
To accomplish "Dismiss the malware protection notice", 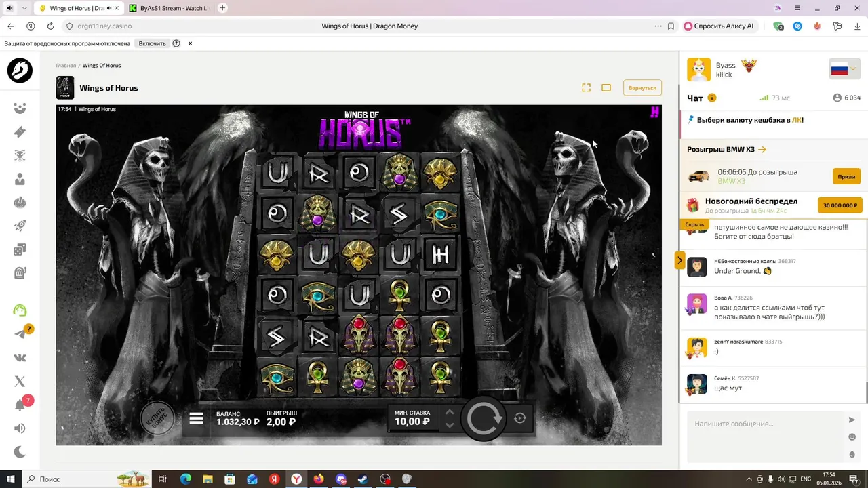I will pyautogui.click(x=190, y=43).
